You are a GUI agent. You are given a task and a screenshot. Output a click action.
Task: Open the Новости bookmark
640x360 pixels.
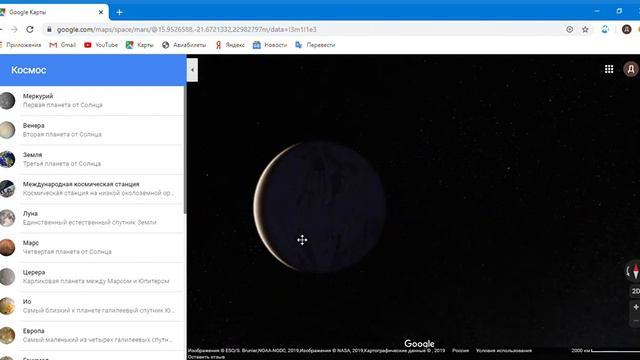270,45
